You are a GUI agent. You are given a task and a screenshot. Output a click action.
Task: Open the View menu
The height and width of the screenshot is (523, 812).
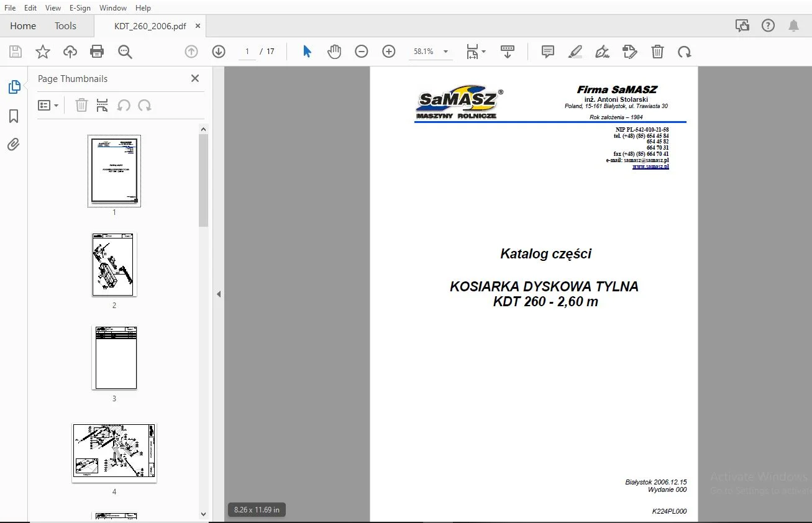53,7
